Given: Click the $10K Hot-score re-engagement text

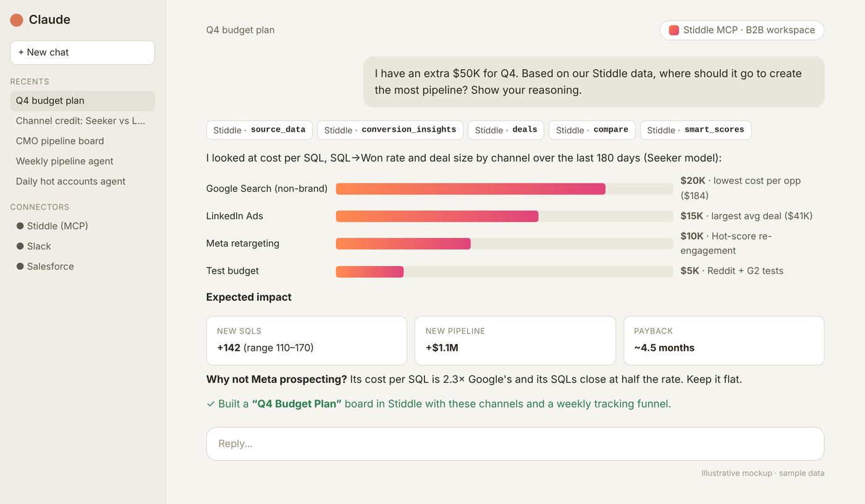Looking at the screenshot, I should tap(727, 243).
